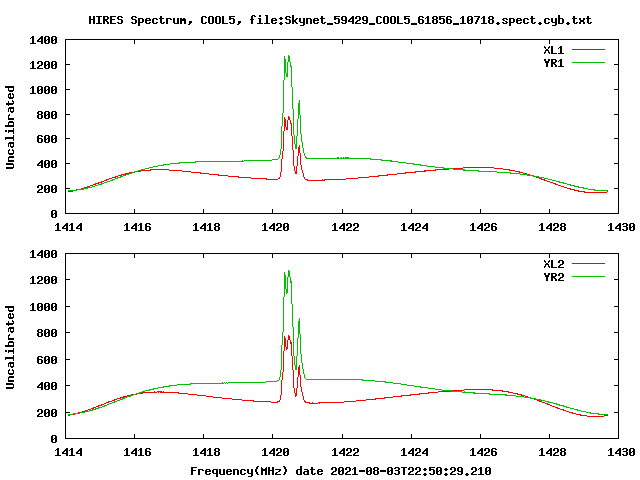Click the 1400 y-tick in XL1/YR1 plot
The width and height of the screenshot is (640, 480).
pyautogui.click(x=43, y=40)
